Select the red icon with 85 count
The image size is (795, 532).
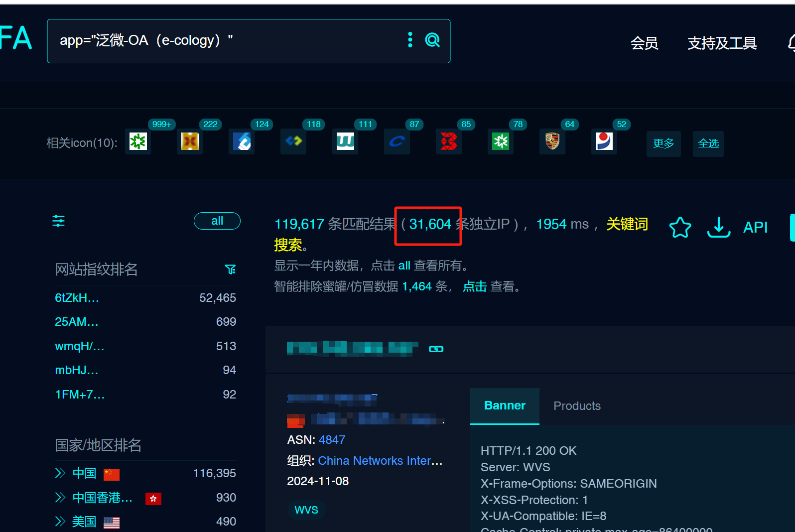pos(449,141)
